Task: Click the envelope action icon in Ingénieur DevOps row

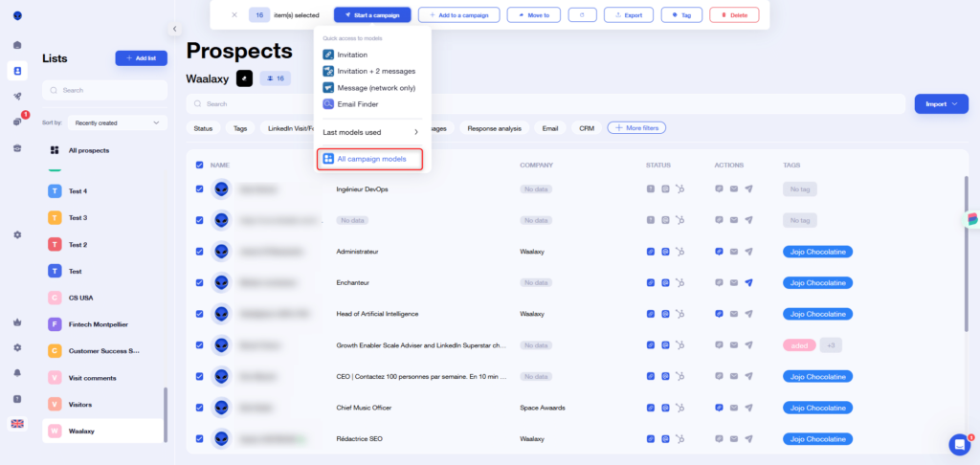Action: pos(734,188)
